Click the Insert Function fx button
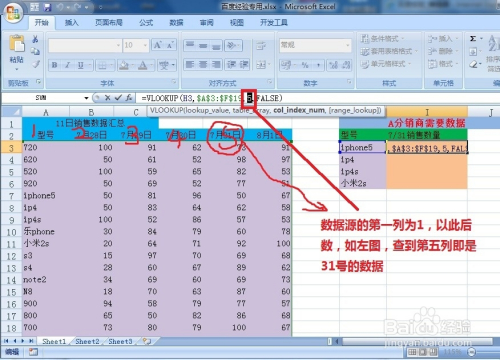 129,98
